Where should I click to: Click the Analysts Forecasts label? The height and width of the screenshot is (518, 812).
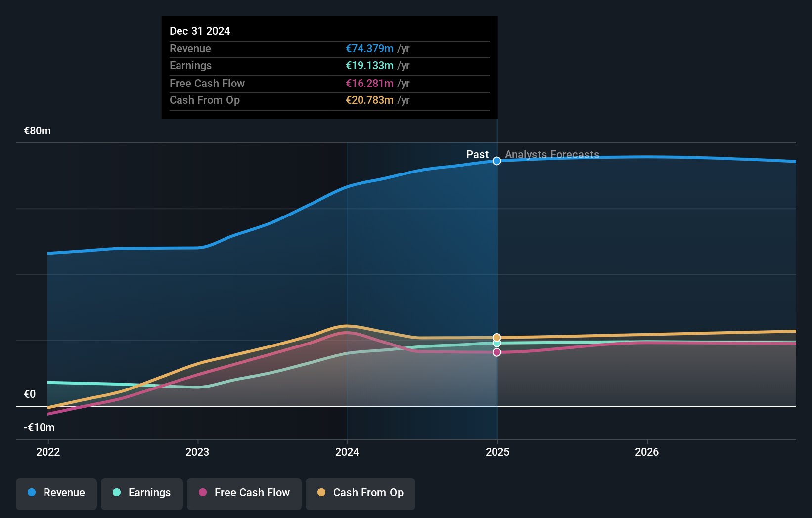point(552,154)
